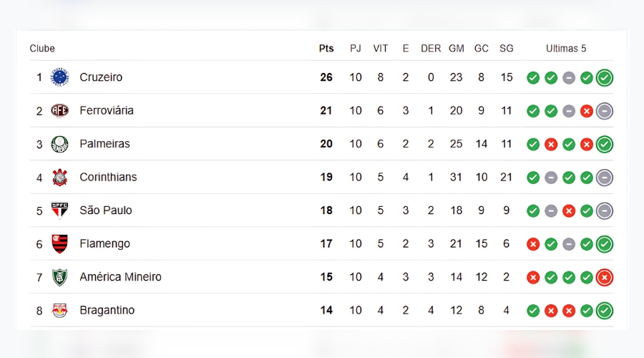Click the GM column header
Image resolution: width=644 pixels, height=358 pixels.
click(x=457, y=49)
